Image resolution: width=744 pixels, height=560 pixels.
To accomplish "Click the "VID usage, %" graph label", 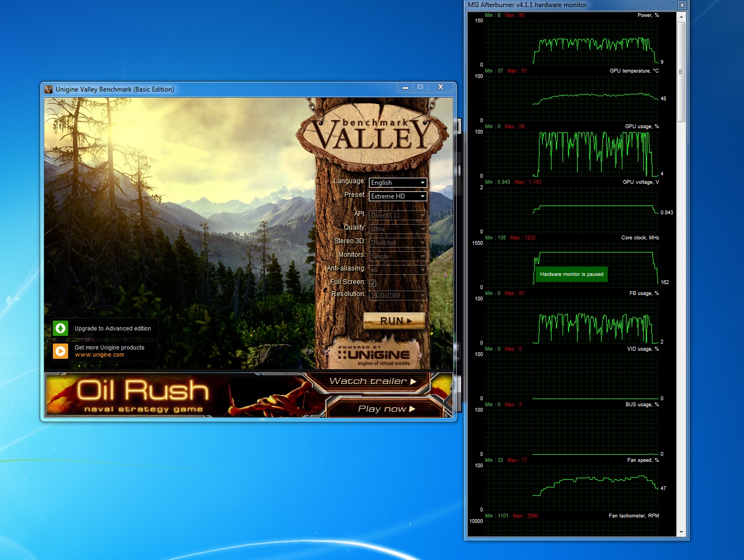I will pos(643,349).
